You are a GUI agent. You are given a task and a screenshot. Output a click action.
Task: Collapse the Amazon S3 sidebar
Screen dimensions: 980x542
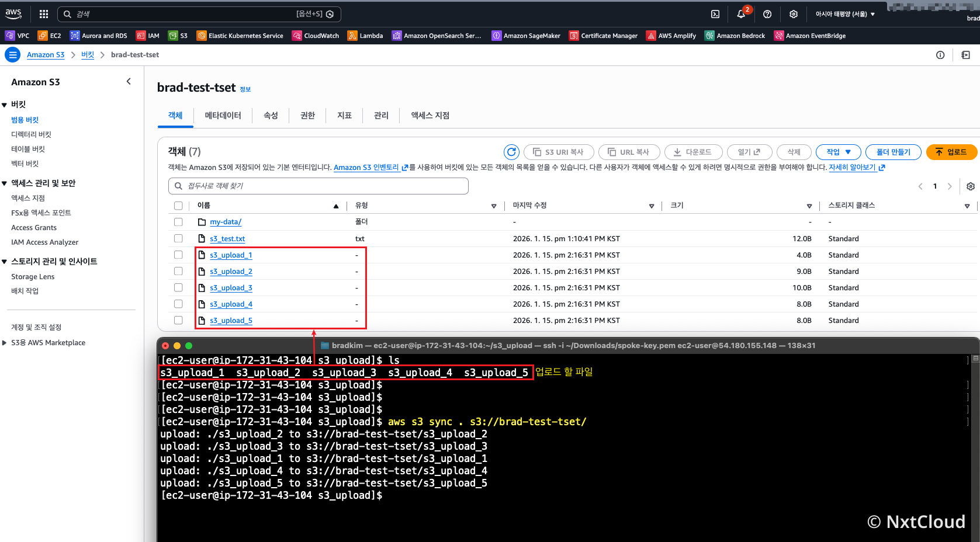tap(129, 82)
